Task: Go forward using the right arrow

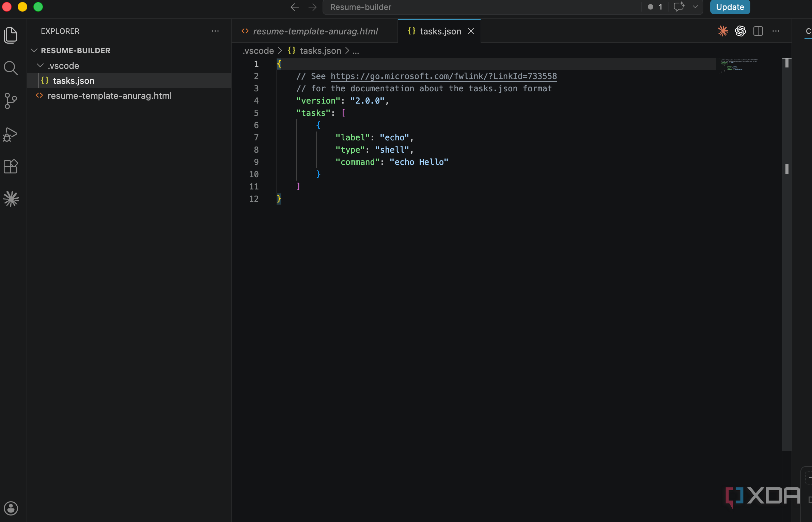Action: click(312, 7)
